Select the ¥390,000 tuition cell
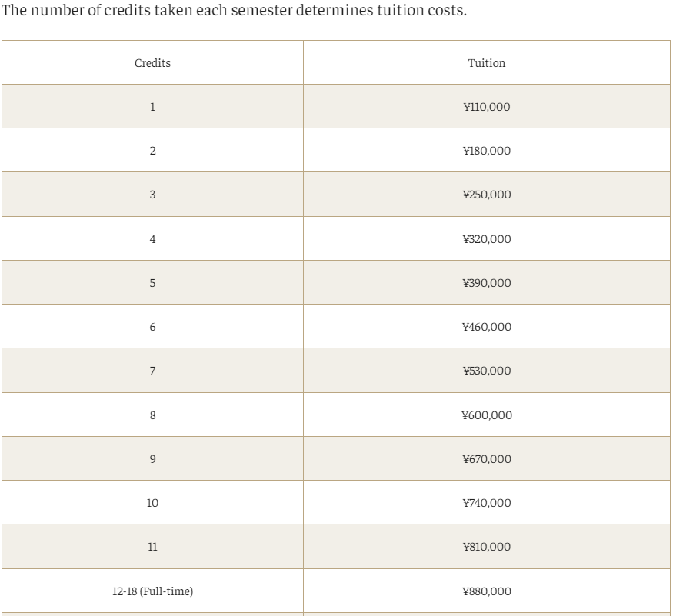Screen dimensions: 676x616 coord(487,283)
